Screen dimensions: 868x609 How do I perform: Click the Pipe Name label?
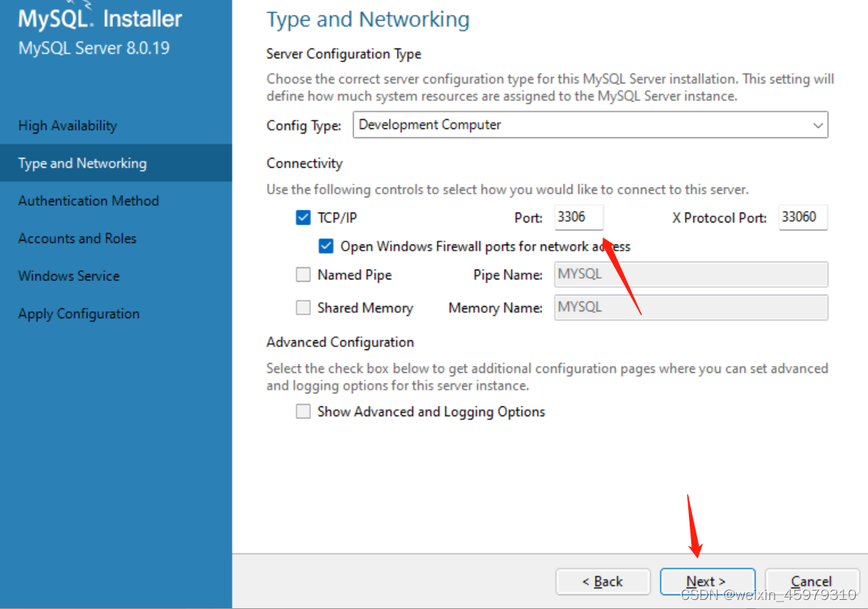coord(508,275)
